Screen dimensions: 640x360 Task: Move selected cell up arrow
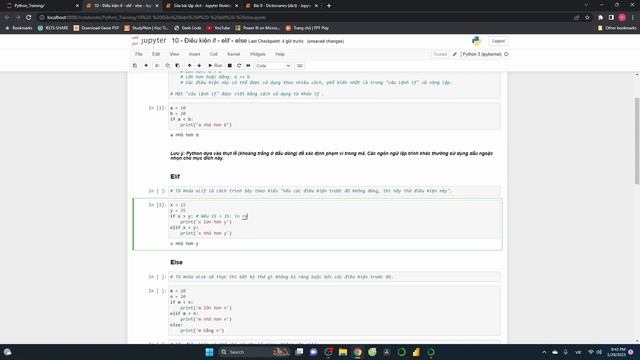tap(189, 66)
